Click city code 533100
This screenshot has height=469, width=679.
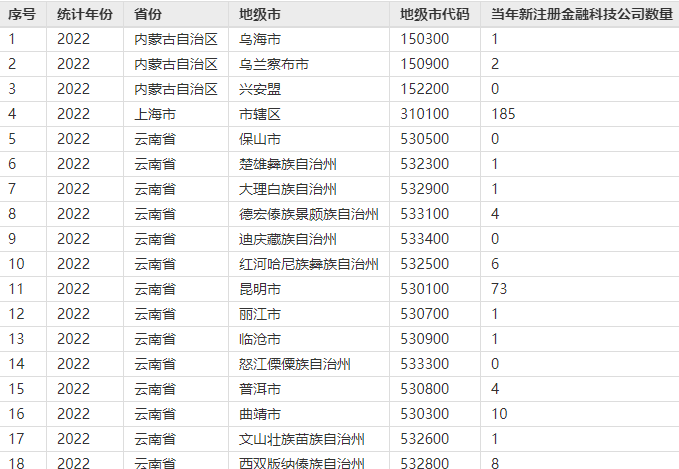point(425,214)
